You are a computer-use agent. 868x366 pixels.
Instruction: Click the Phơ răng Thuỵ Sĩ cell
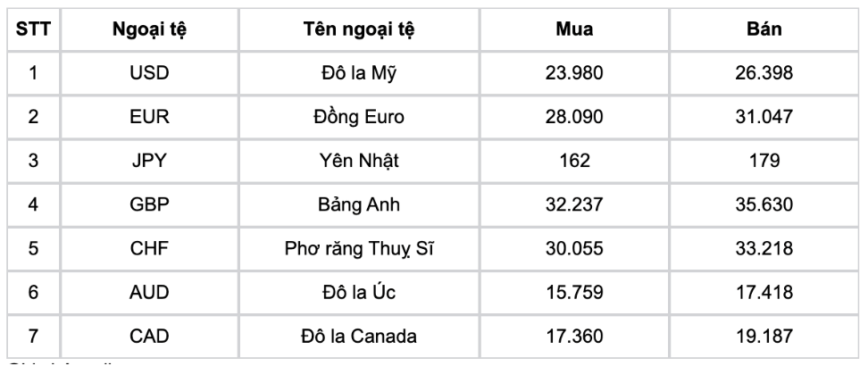359,248
